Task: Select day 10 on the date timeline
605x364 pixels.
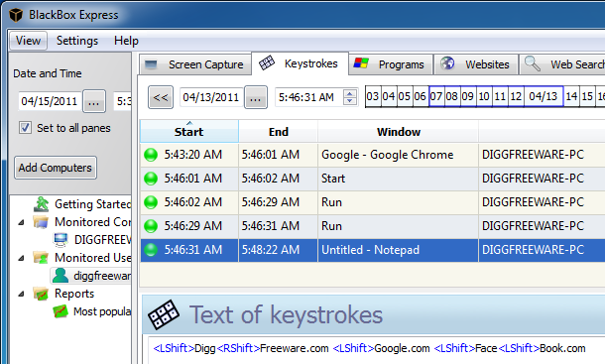Action: pos(484,96)
